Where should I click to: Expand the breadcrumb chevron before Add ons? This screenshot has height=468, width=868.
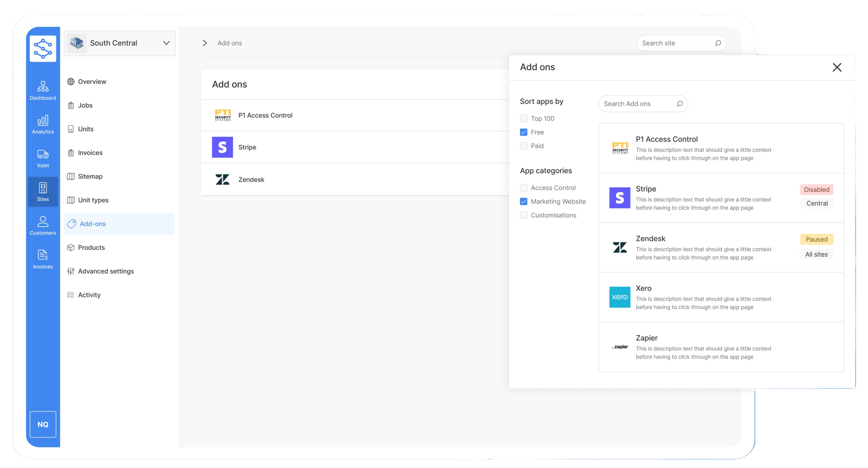pyautogui.click(x=205, y=43)
